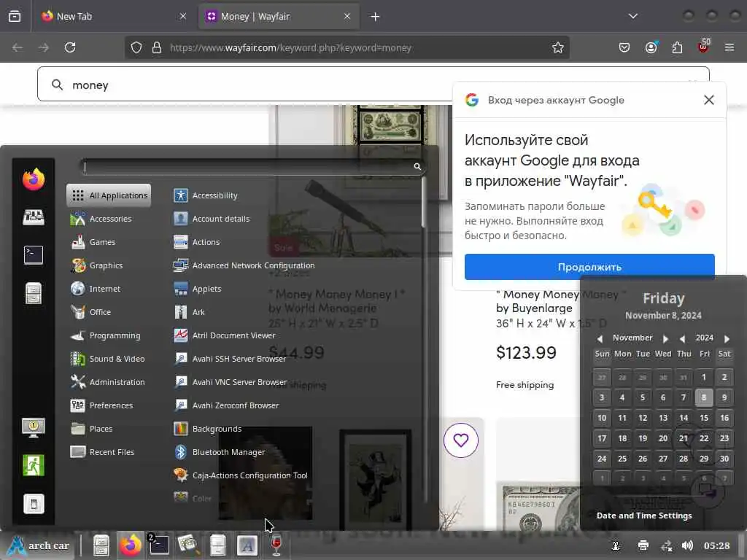This screenshot has height=560, width=747.
Task: Open the volume icon in system tray
Action: (x=687, y=545)
